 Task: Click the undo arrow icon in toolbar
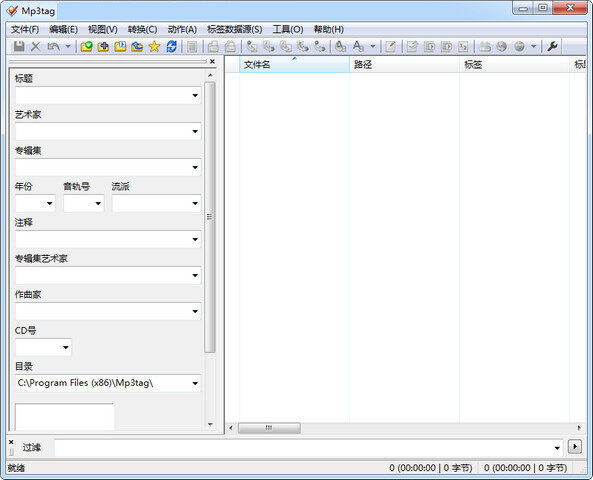point(53,47)
